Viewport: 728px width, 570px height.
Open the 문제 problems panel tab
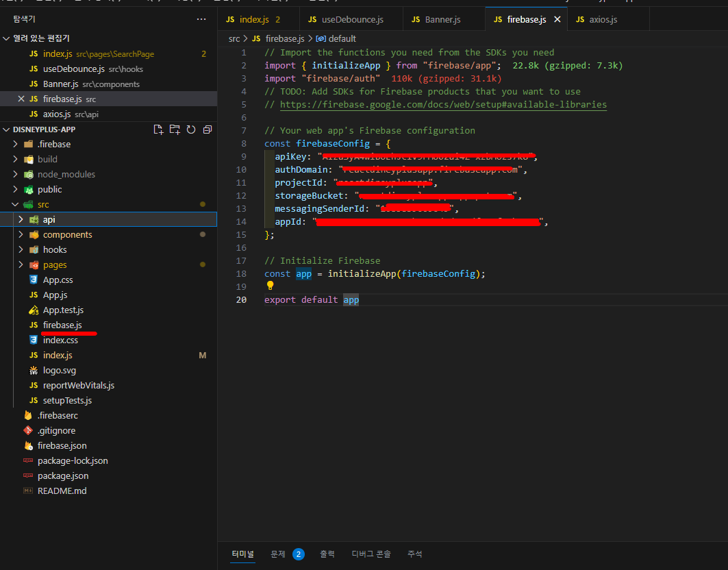coord(277,554)
